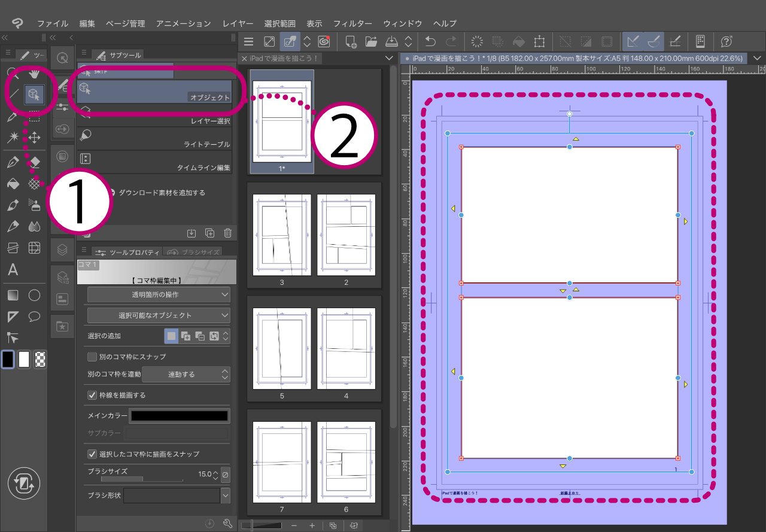The image size is (766, 532).
Task: Enable 別のコマ枠にスナップ checkbox
Action: click(92, 357)
